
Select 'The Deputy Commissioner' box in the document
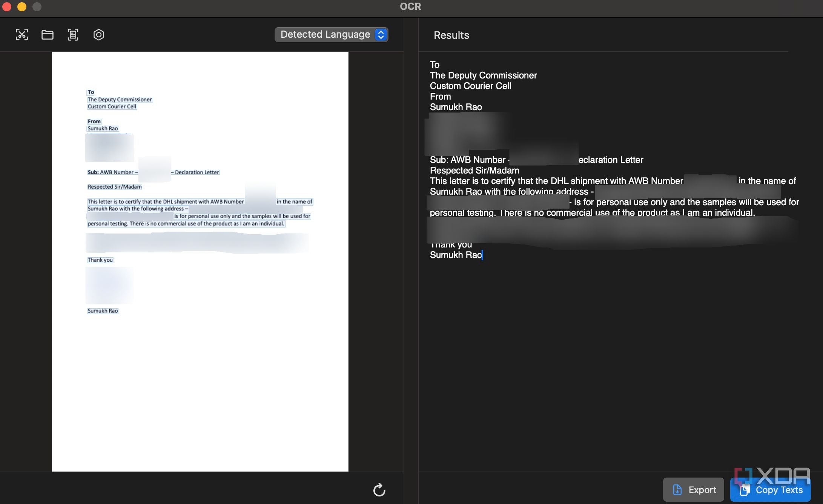[x=120, y=100]
